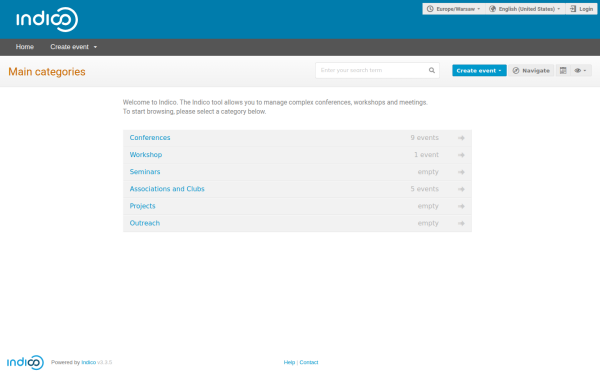Open the eye view options dropdown
Image resolution: width=600 pixels, height=375 pixels.
click(x=580, y=70)
